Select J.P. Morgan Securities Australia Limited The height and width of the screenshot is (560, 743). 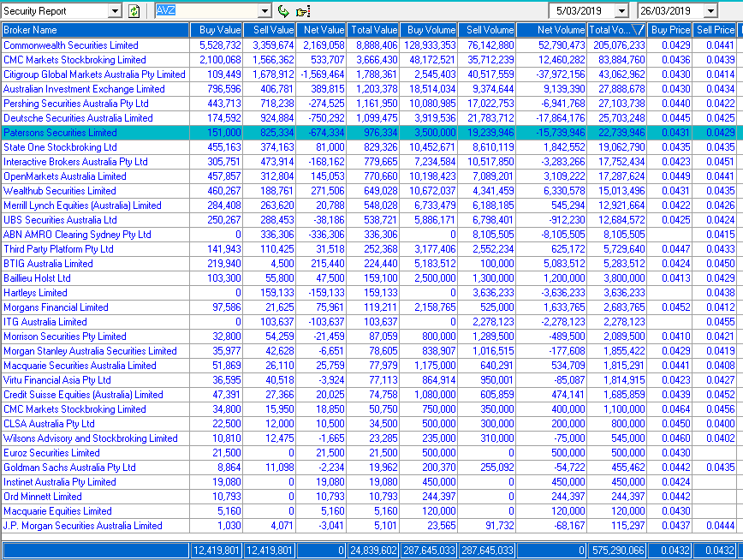[83, 526]
